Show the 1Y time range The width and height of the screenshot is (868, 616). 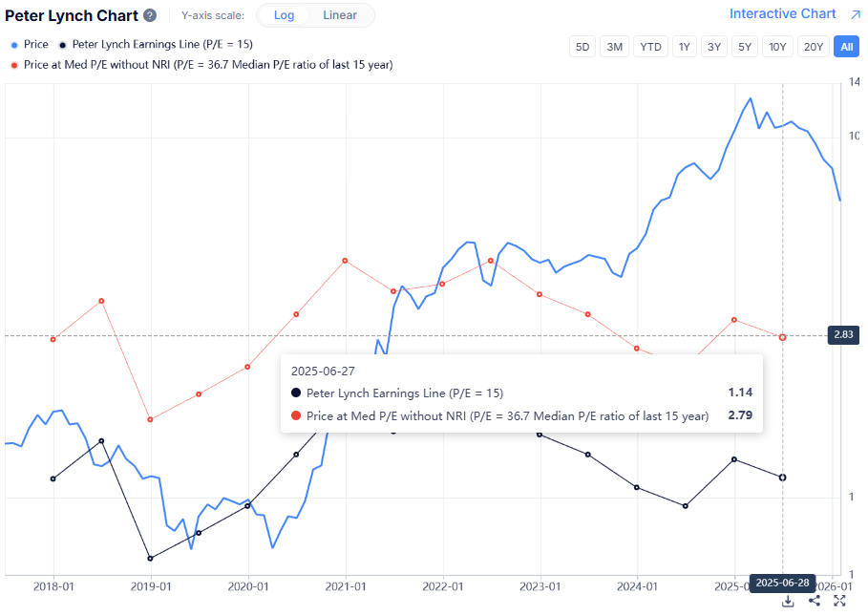tap(684, 47)
